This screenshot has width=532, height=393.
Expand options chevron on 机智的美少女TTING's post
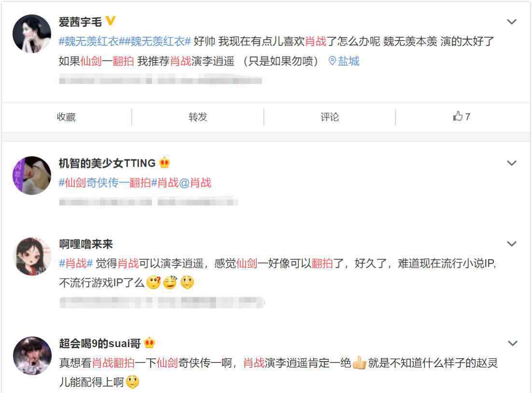(512, 163)
